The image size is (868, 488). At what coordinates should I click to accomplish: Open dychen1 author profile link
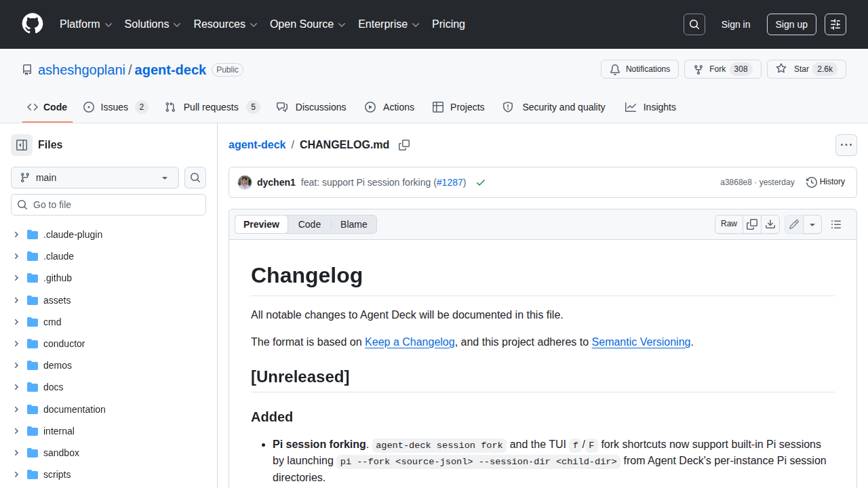(276, 182)
